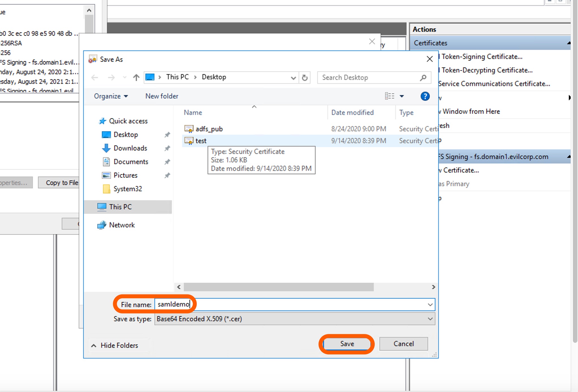Click the horizontal scrollbar in file list
Viewport: 578px width, 392px height.
(x=279, y=287)
